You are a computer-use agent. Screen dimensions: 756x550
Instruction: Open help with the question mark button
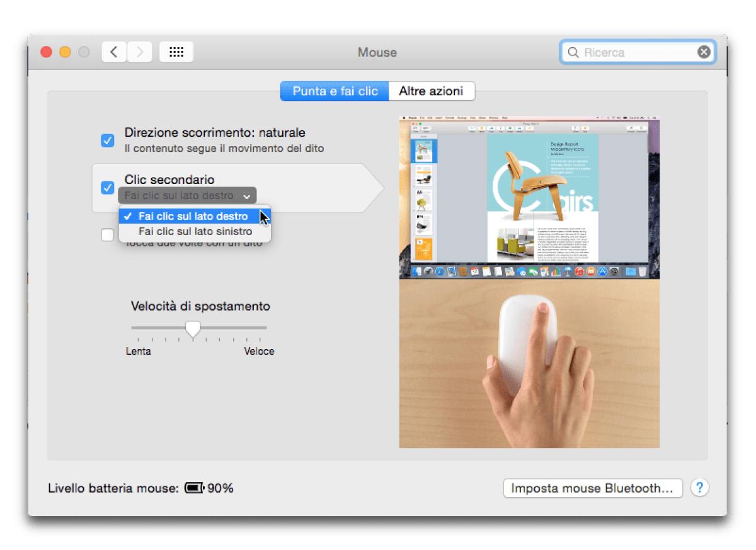click(698, 488)
